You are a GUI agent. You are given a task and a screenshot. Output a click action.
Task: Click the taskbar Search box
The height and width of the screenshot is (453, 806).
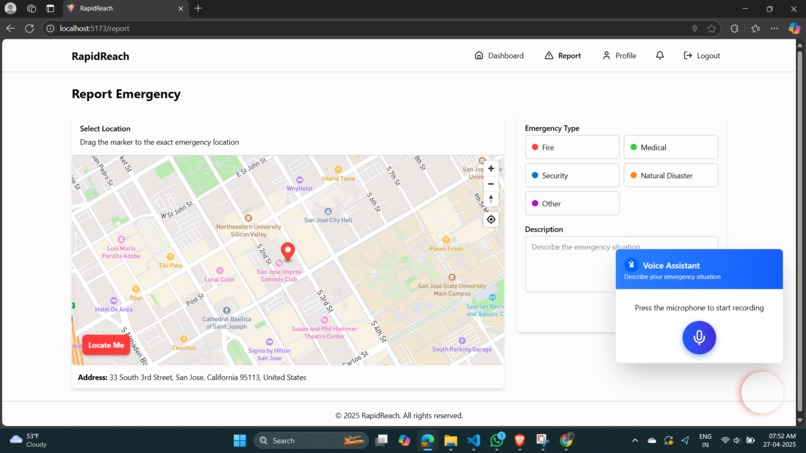click(x=311, y=441)
